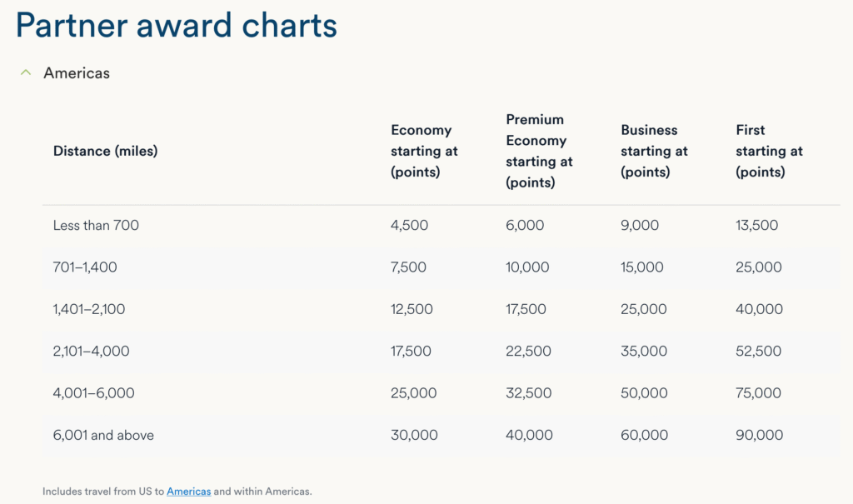
Task: Select the 2,101–4,000 distance row label
Action: (90, 351)
